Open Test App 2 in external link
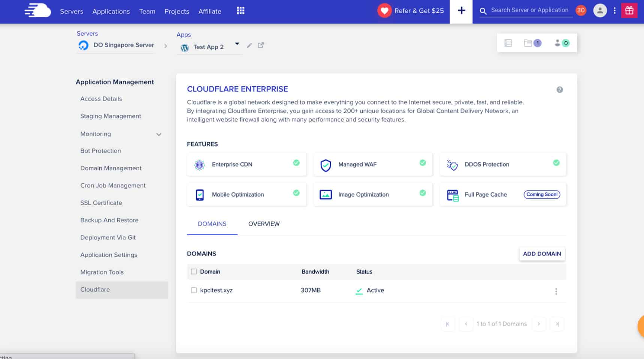This screenshot has height=359, width=644. point(261,45)
